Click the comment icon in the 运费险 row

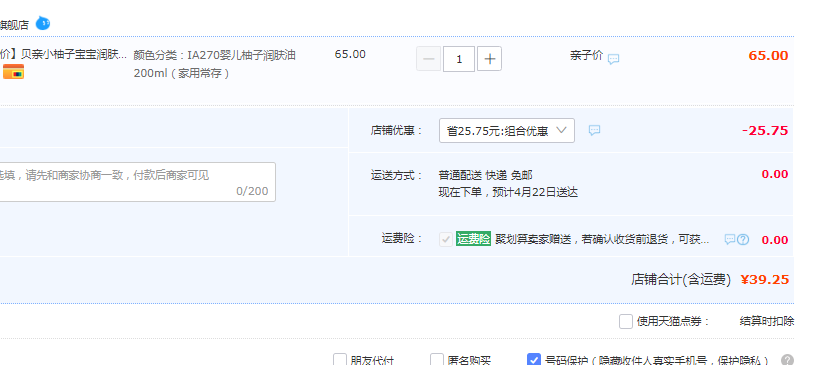pos(730,239)
